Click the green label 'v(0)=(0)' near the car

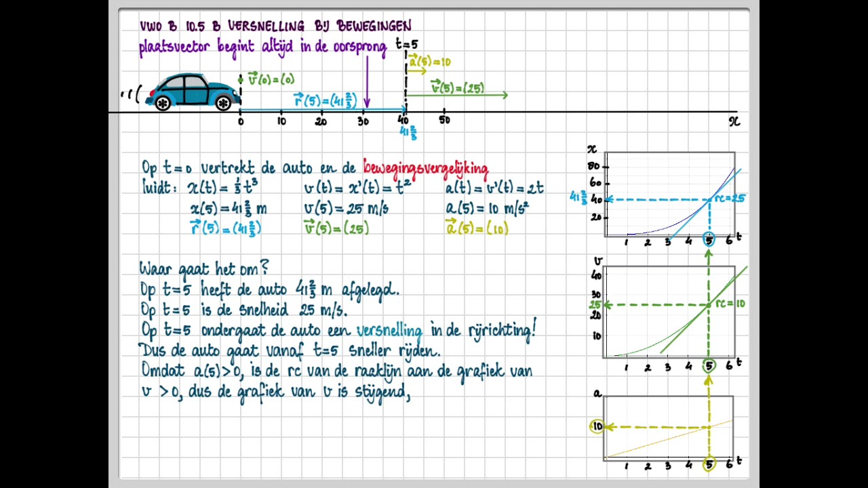[x=271, y=79]
